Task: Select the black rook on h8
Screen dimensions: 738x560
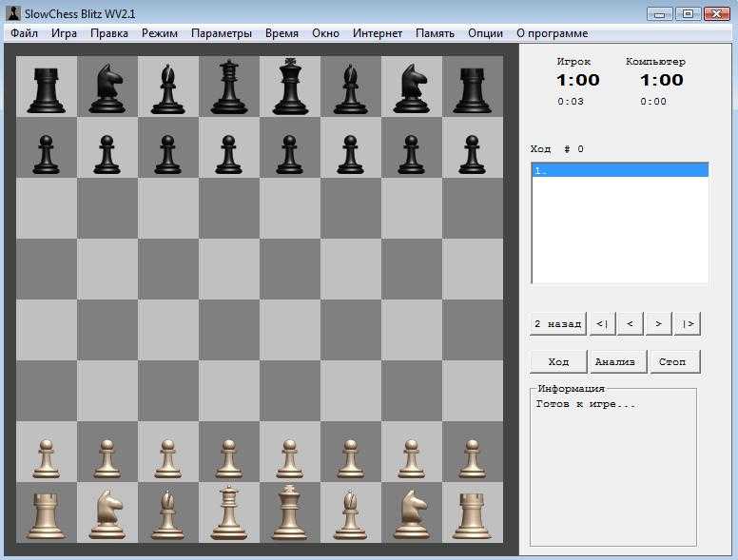Action: [x=472, y=90]
